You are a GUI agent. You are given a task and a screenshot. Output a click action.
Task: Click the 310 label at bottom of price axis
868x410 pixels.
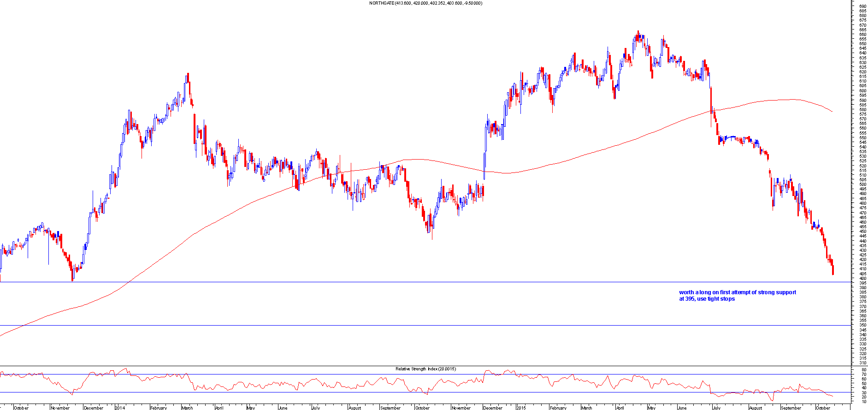pos(862,363)
